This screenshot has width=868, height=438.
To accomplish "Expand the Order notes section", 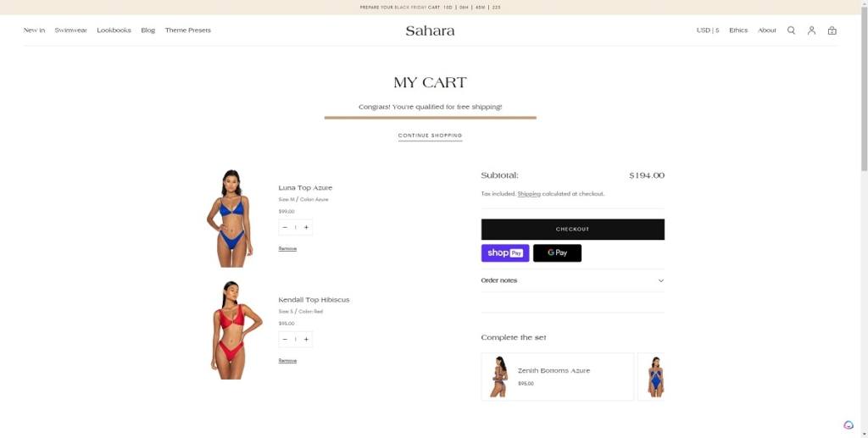I will 572,280.
